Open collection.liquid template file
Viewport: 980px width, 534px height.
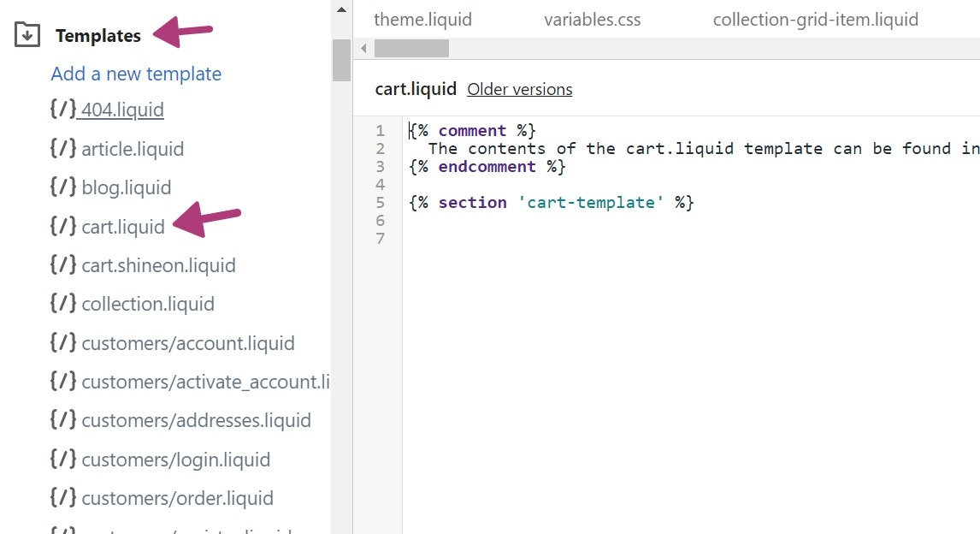click(x=148, y=304)
